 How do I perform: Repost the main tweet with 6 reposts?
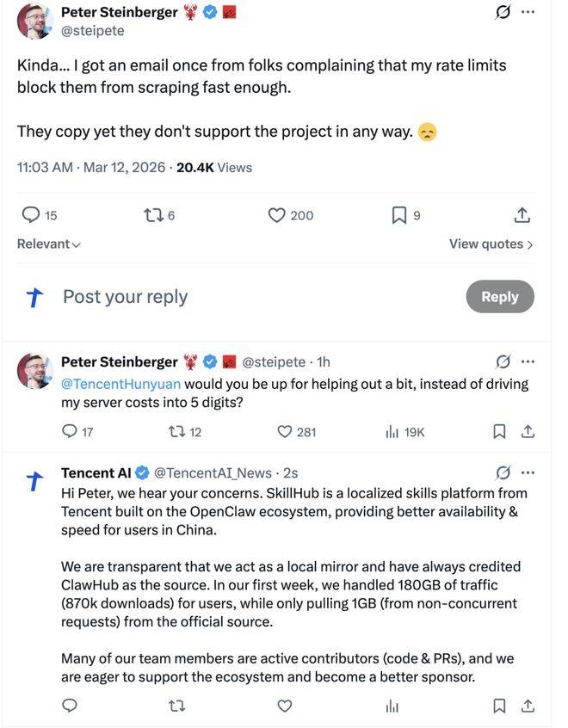pyautogui.click(x=152, y=215)
